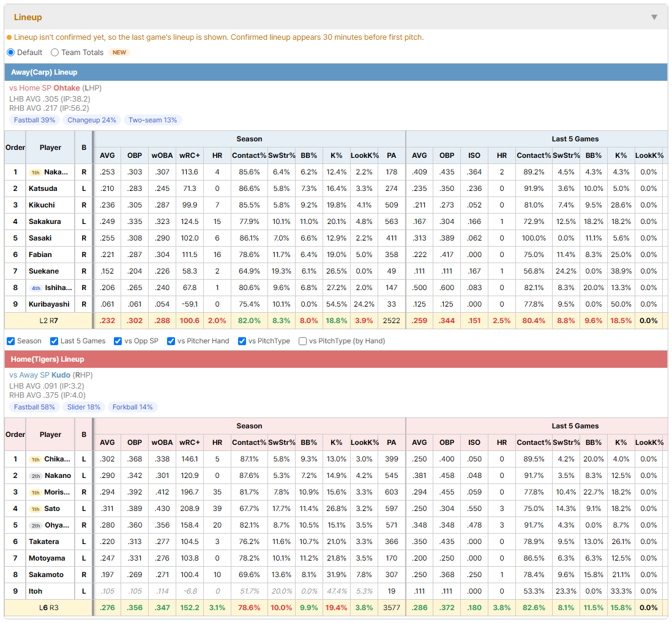Click the 1th badge beside Chikamoto

click(35, 460)
